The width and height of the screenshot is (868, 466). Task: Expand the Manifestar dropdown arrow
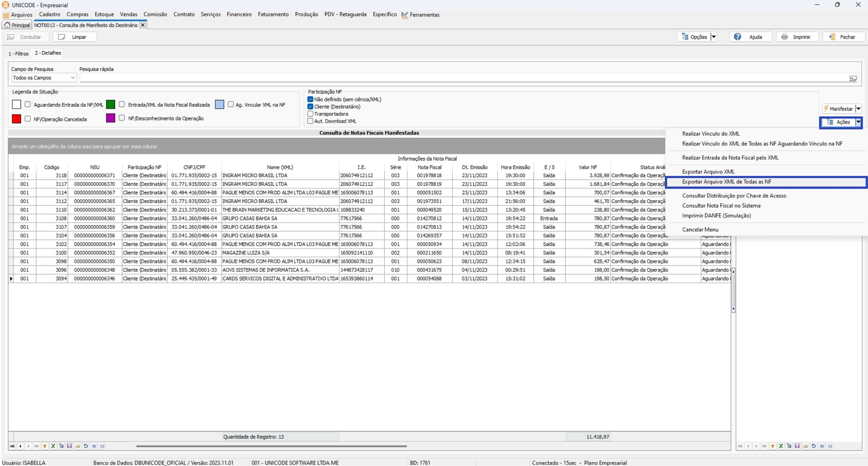(858, 109)
